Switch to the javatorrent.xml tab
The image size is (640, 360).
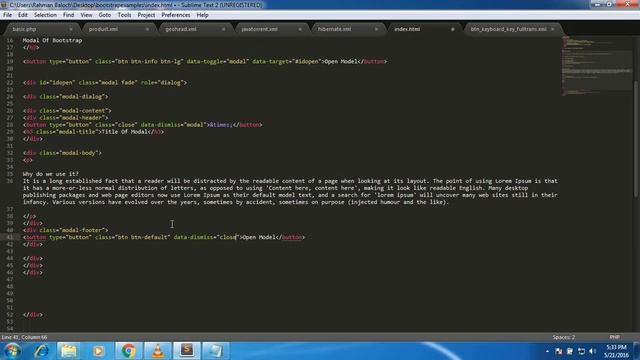(260, 29)
